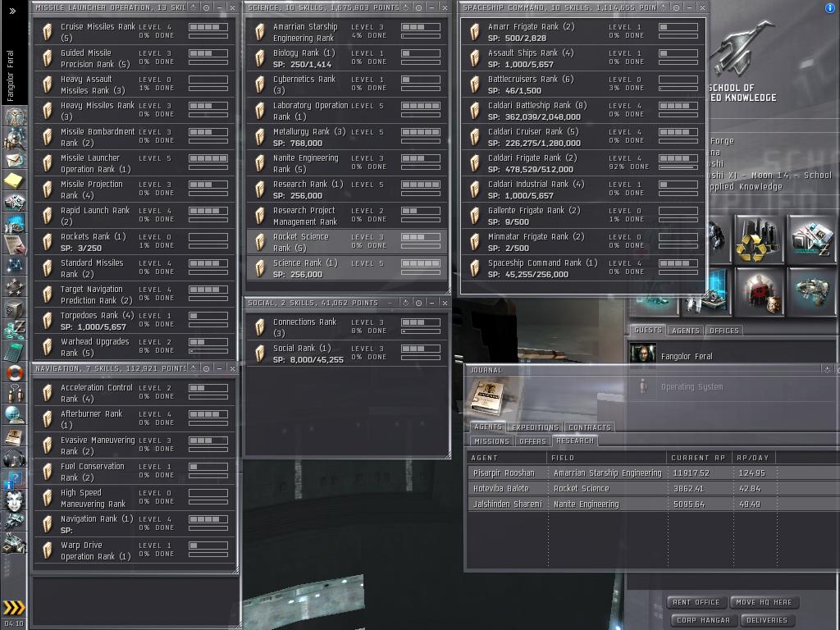Open the Contracts tab in Journal
Viewport: 840px width, 630px height.
tap(589, 427)
